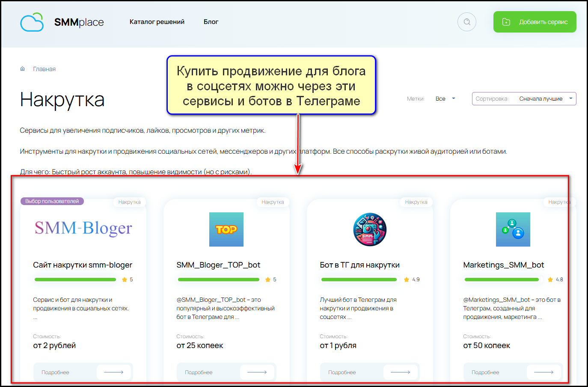Click the home icon in the breadcrumb
The image size is (588, 387).
click(x=22, y=68)
